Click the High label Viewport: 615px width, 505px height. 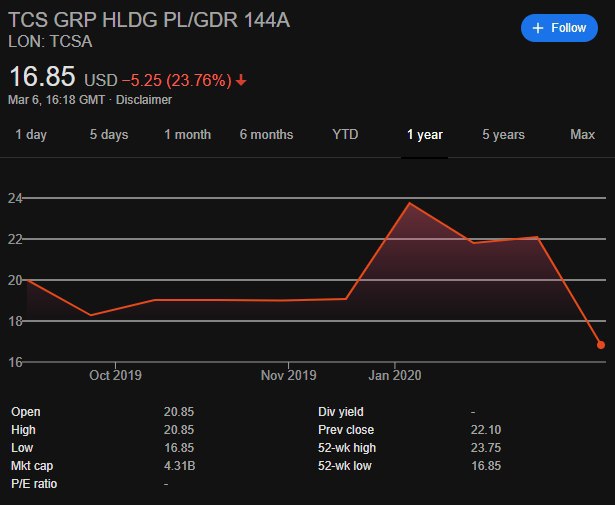24,430
